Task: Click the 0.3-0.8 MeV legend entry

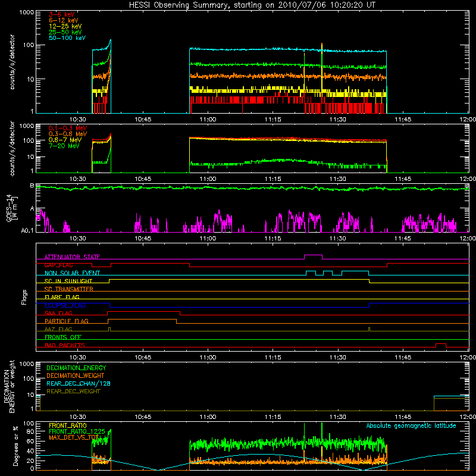Action: point(68,134)
